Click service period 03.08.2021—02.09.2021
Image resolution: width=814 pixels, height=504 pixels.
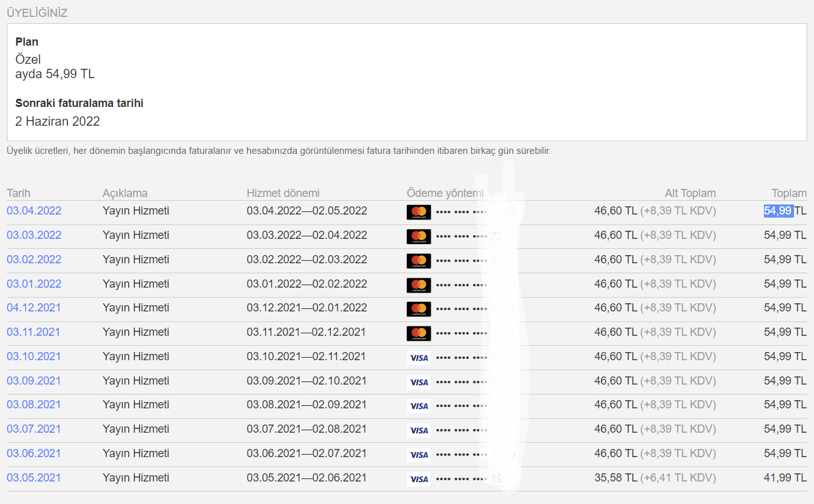click(x=307, y=405)
